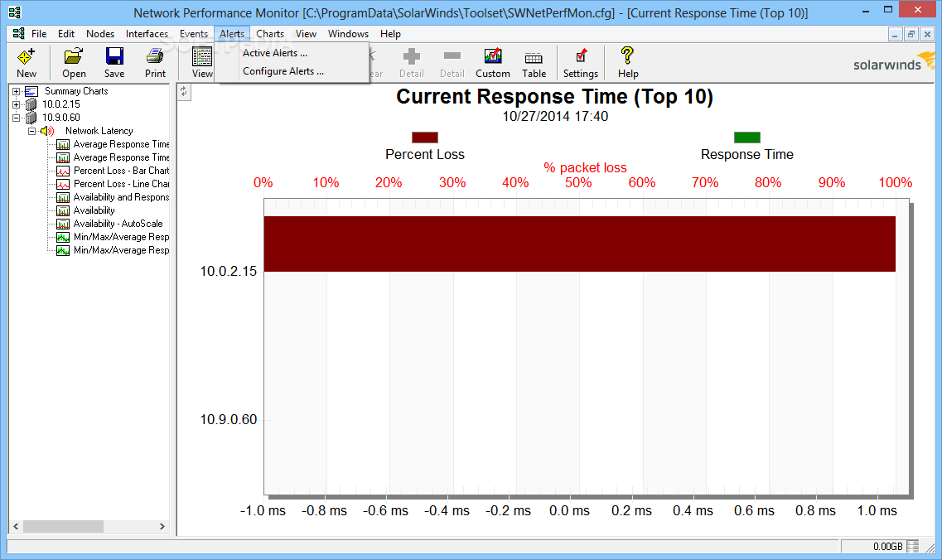Click the Percent Loss - Bar Chart icon
Screen dimensions: 942x560
[62, 171]
